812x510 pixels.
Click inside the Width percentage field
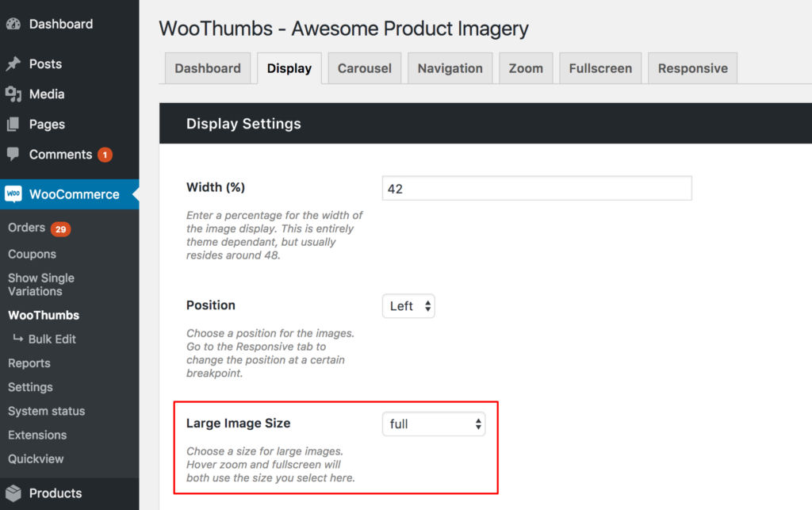(x=536, y=187)
